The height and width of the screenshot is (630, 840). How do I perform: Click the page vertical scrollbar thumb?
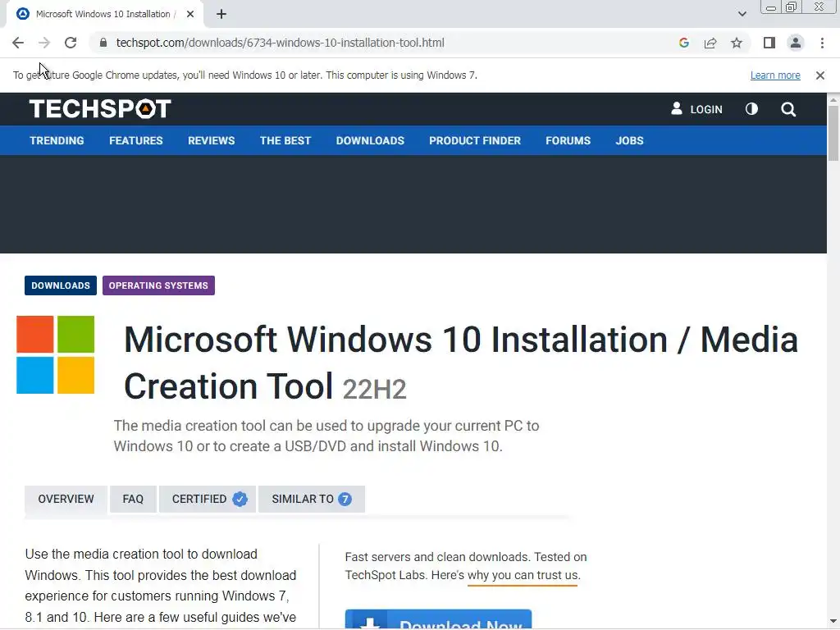(x=833, y=134)
